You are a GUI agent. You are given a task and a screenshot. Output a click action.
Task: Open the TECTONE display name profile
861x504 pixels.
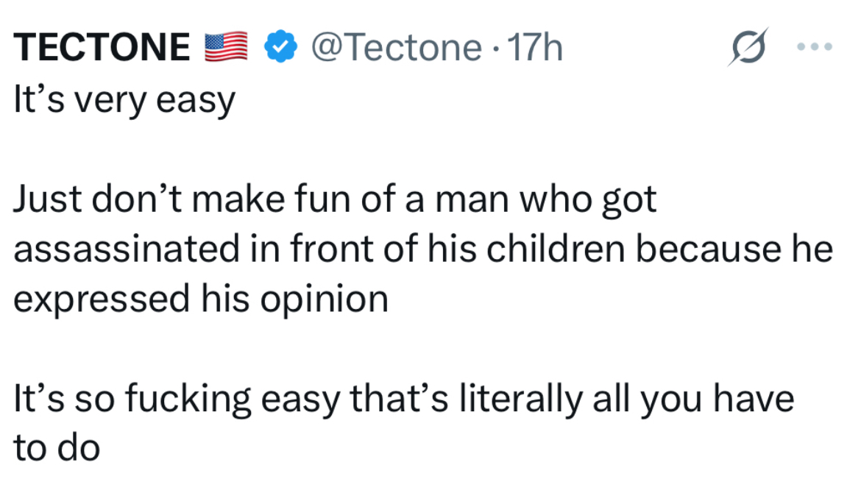pyautogui.click(x=102, y=49)
